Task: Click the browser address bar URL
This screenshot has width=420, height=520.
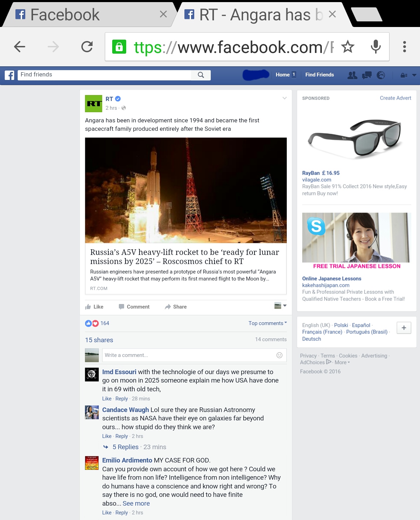Action: tap(234, 47)
